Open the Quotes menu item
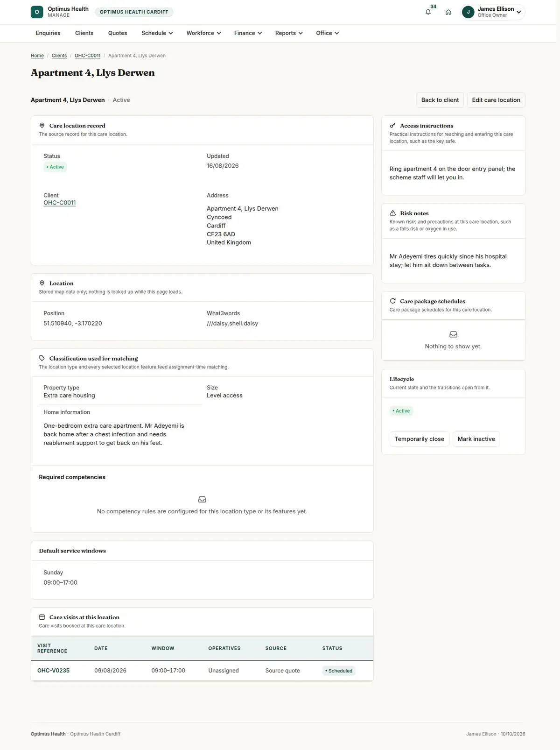 (x=118, y=33)
